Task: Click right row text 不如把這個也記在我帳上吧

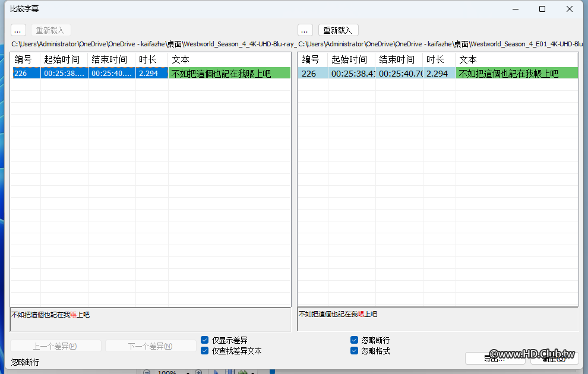Action: coord(517,73)
